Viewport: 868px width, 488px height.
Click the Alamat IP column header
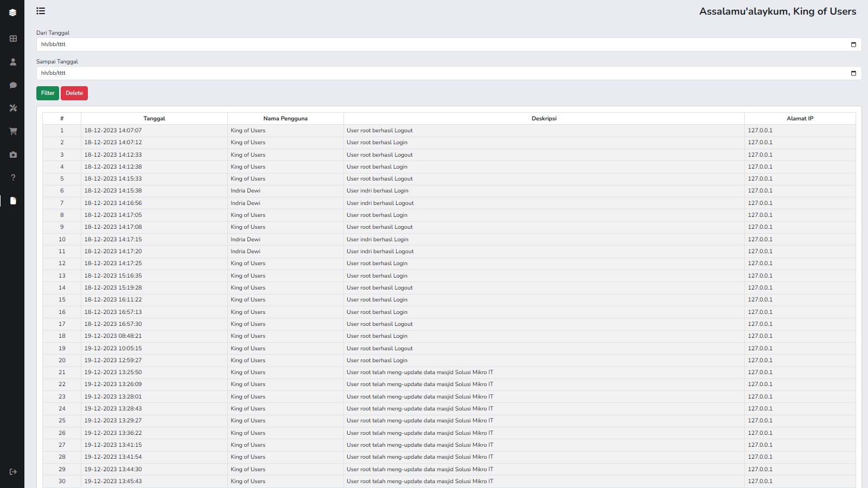click(x=800, y=119)
